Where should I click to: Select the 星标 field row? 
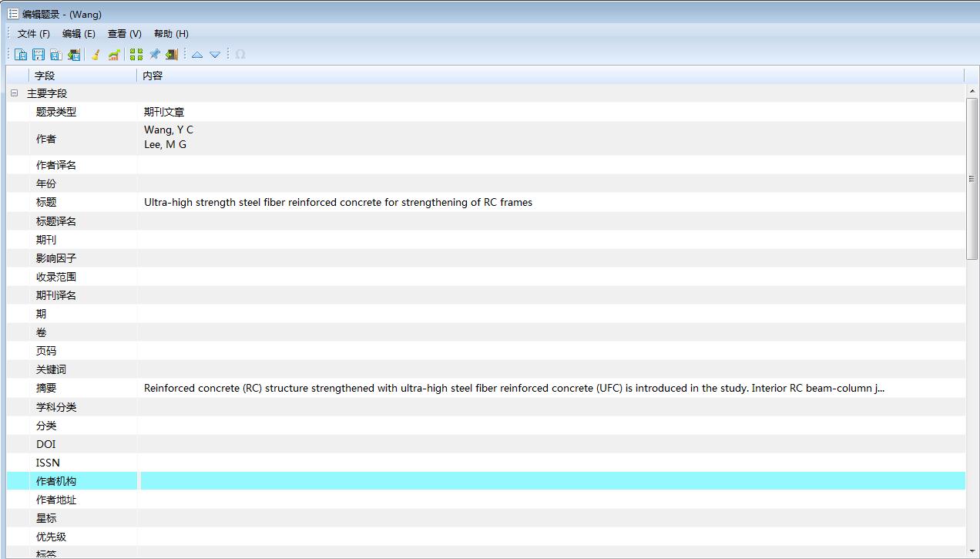(x=486, y=518)
